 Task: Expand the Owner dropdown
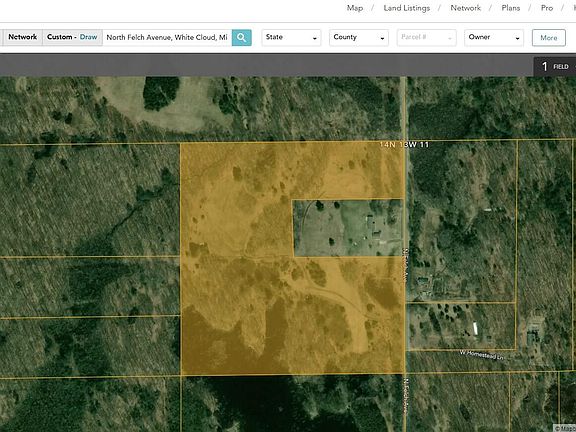pyautogui.click(x=494, y=37)
